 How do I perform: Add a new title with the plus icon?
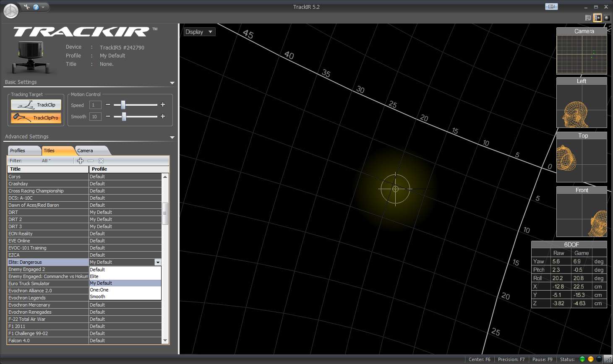point(80,161)
